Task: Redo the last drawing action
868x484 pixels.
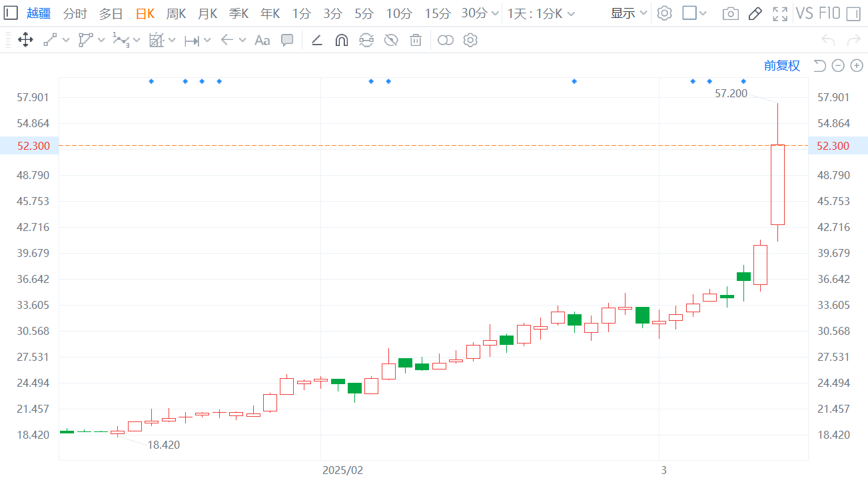Action: pos(853,40)
